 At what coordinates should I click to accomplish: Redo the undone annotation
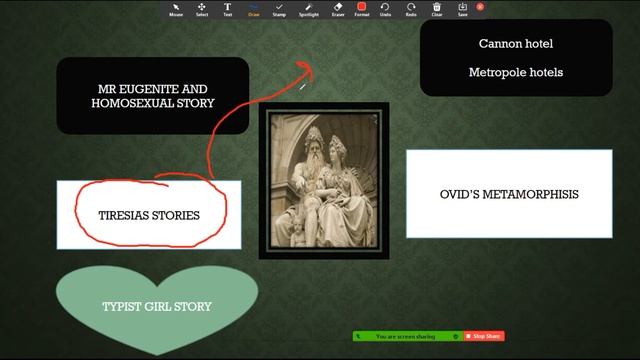point(411,9)
